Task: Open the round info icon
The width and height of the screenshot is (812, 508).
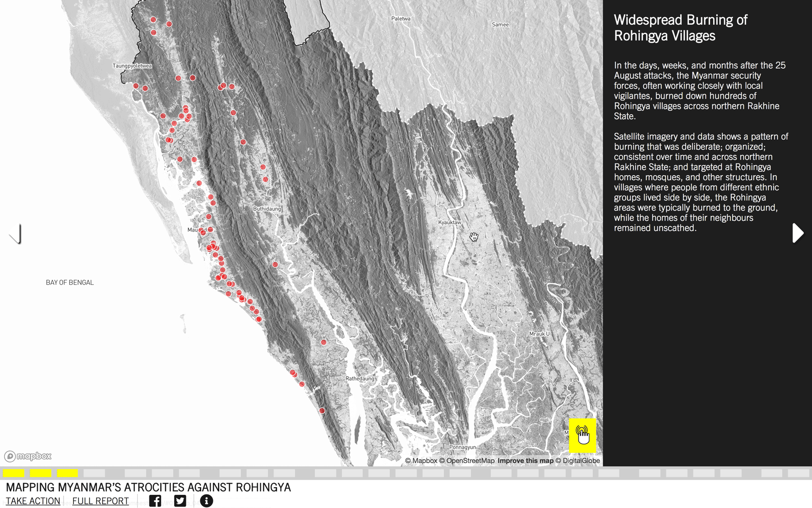Action: pyautogui.click(x=206, y=501)
